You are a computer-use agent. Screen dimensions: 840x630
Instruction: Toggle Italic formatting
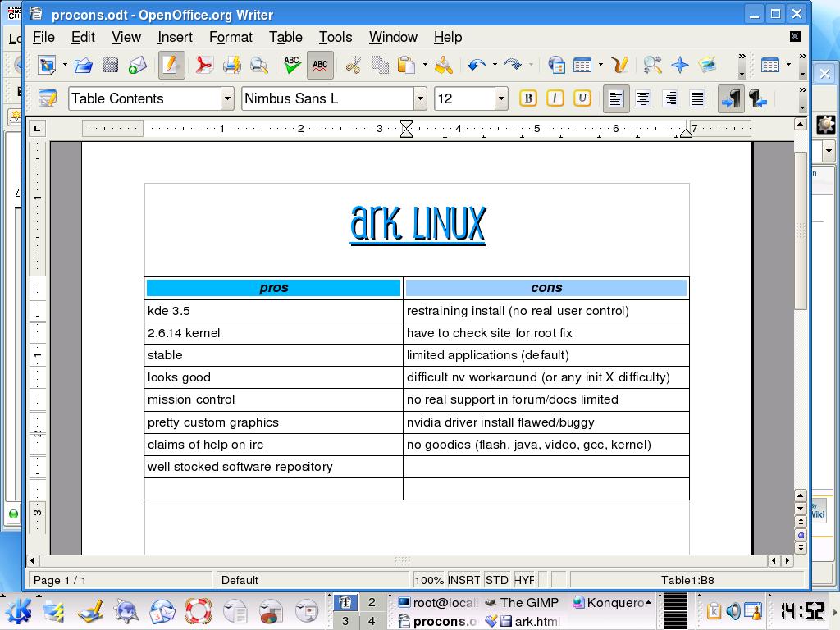(555, 98)
